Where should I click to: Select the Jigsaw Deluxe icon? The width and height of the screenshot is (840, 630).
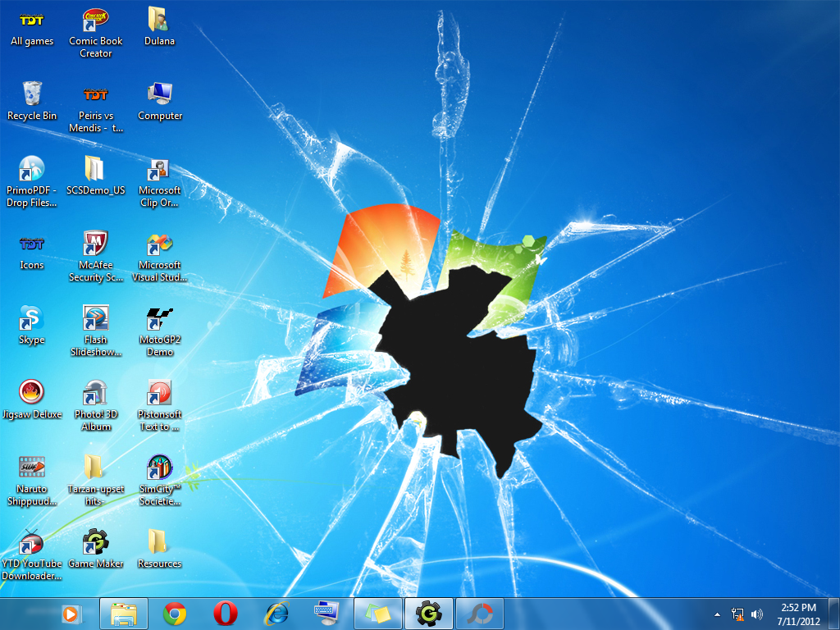[x=32, y=393]
